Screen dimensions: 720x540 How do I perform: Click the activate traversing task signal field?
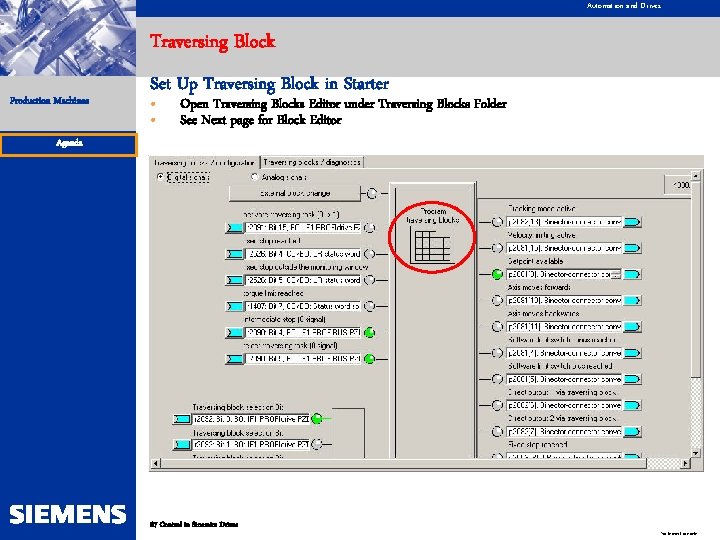303,228
